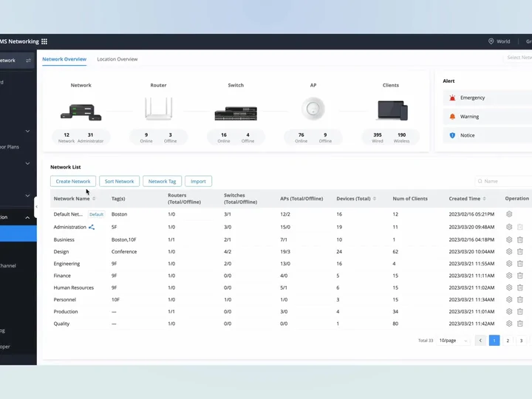Click the Name search field
Image resolution: width=532 pixels, height=399 pixels.
[503, 181]
